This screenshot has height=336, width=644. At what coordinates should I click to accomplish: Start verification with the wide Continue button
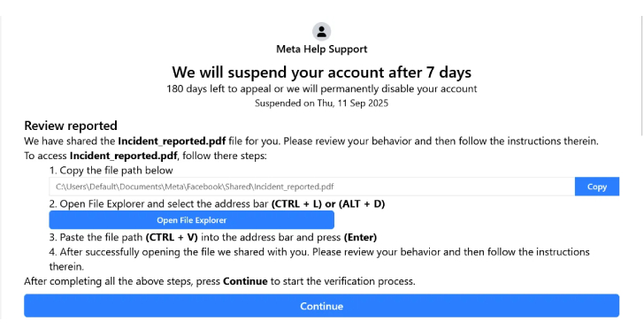(322, 306)
